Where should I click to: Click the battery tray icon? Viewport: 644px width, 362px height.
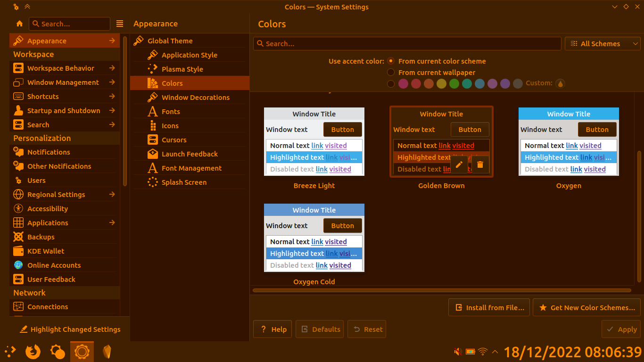pos(471,352)
